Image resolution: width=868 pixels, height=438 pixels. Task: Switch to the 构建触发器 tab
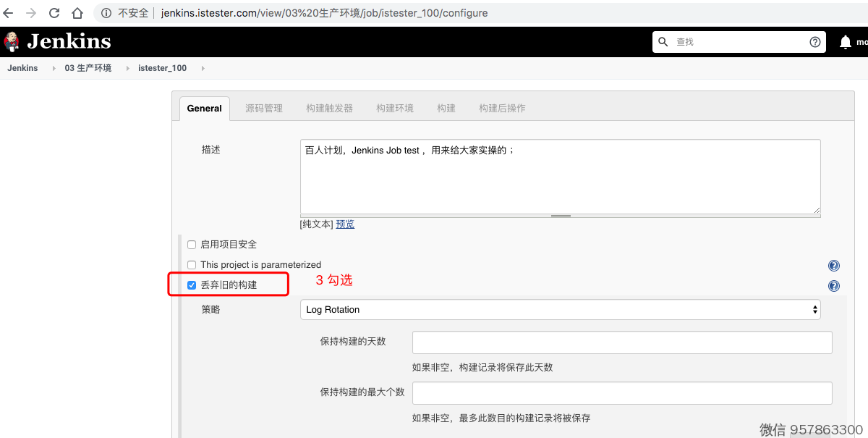(x=329, y=109)
